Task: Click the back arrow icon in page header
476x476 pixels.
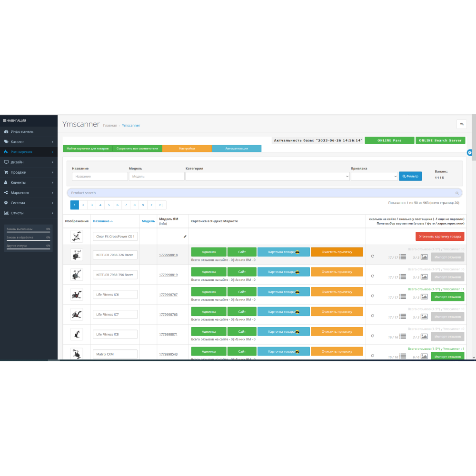Action: (x=461, y=124)
